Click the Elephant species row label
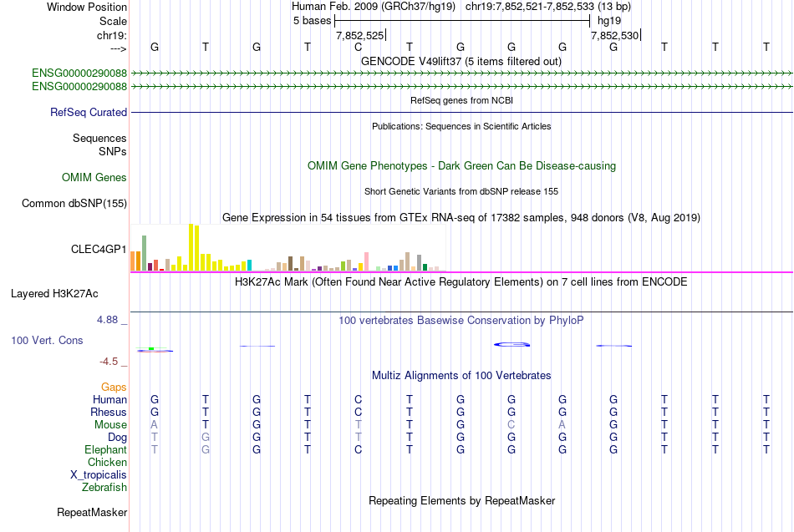Image resolution: width=794 pixels, height=532 pixels. 106,450
